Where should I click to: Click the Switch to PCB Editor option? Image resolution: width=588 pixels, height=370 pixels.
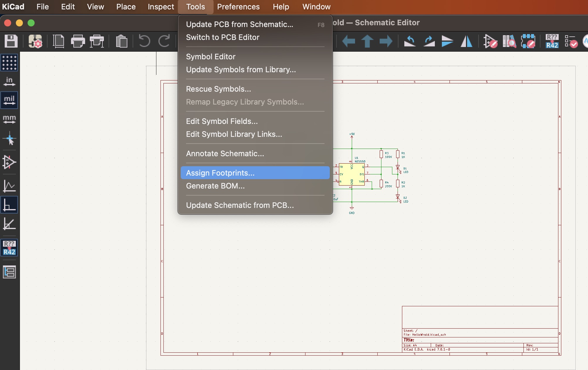(x=223, y=37)
